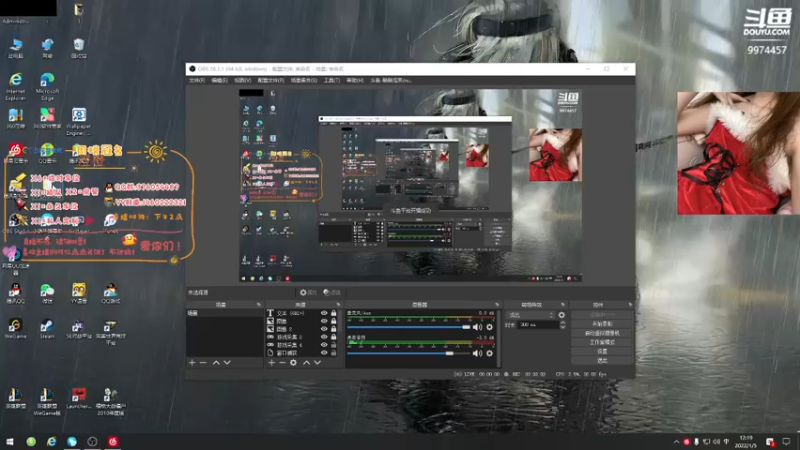
Task: Open the taskbar clock showing 12:19
Action: [746, 442]
